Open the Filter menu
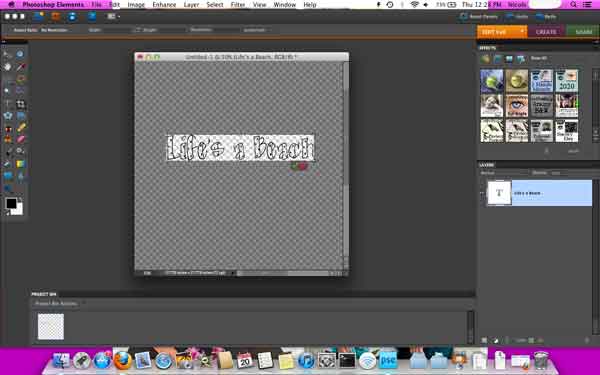This screenshot has width=600, height=375. [238, 5]
